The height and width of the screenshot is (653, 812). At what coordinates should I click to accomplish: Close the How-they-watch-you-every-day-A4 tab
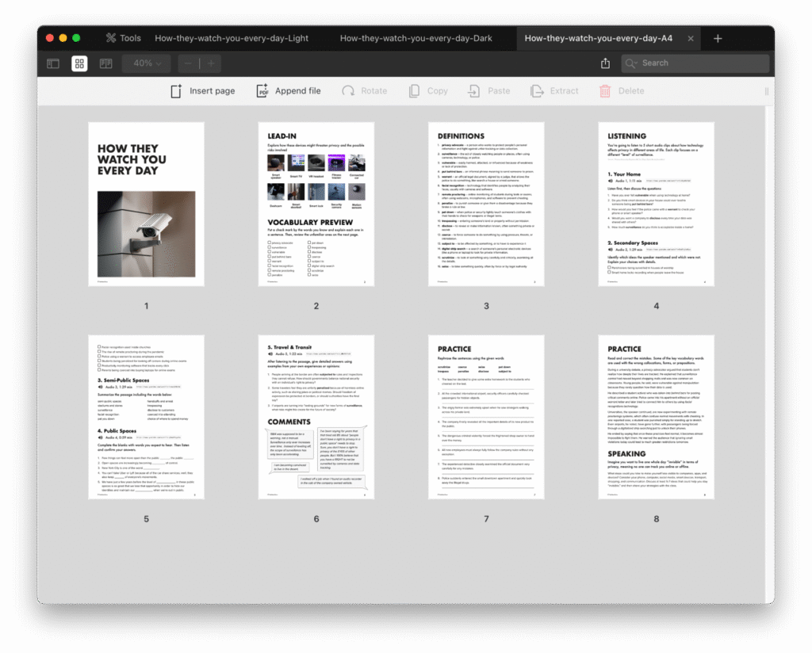pos(691,38)
